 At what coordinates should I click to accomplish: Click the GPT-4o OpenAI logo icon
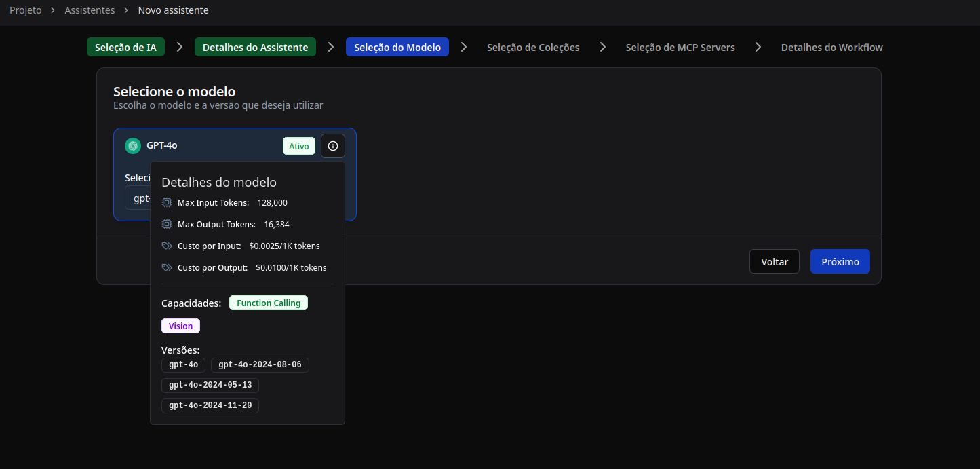(133, 146)
